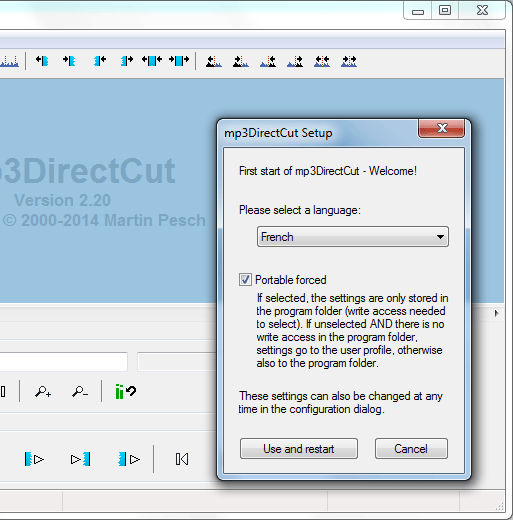
Task: Toggle the Portable forced checkbox
Action: pyautogui.click(x=245, y=280)
